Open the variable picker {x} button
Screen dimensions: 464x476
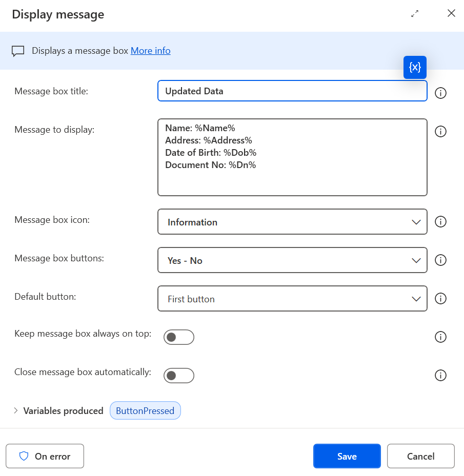pos(415,67)
